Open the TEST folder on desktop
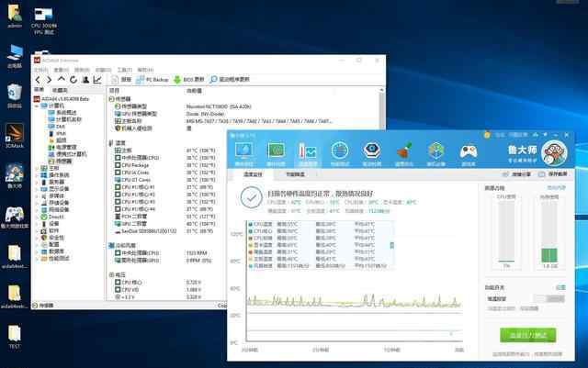Screen dimensions: 588x368 click(15, 337)
